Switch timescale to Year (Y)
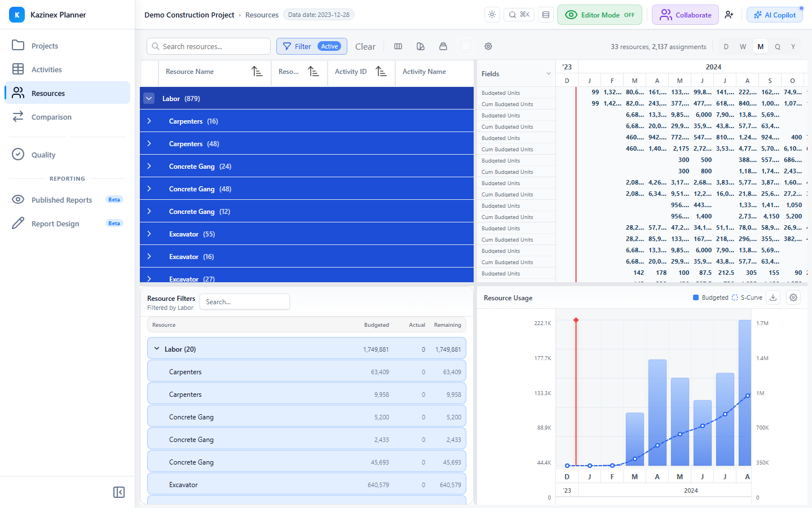The width and height of the screenshot is (812, 508). (x=793, y=47)
